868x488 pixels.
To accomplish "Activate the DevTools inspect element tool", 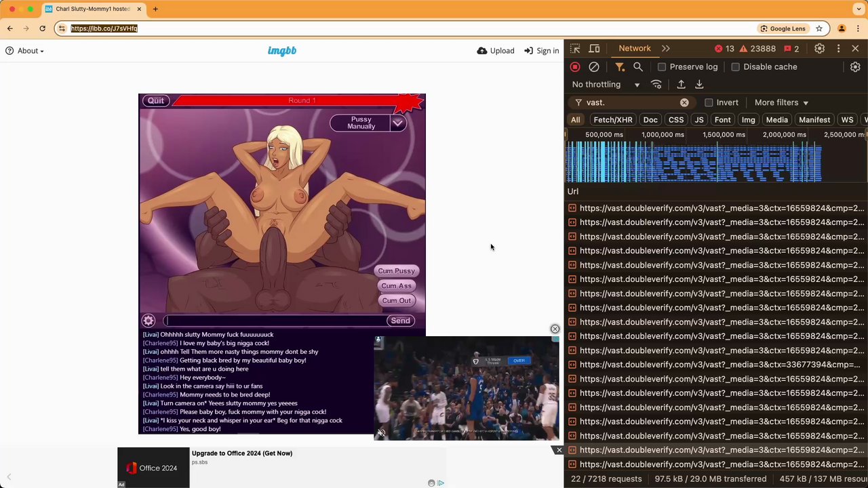I will click(x=575, y=49).
